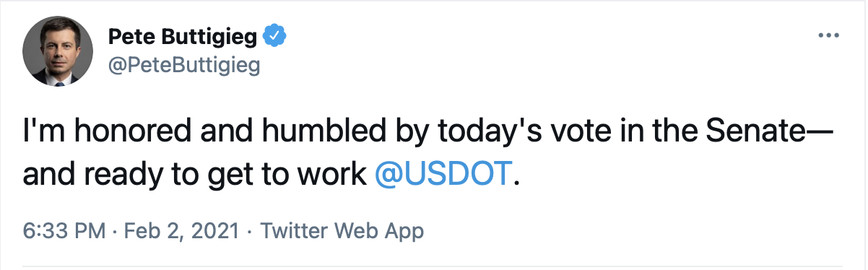868x270 pixels.
Task: Click the dot separator after 6:33 PM
Action: point(116,232)
